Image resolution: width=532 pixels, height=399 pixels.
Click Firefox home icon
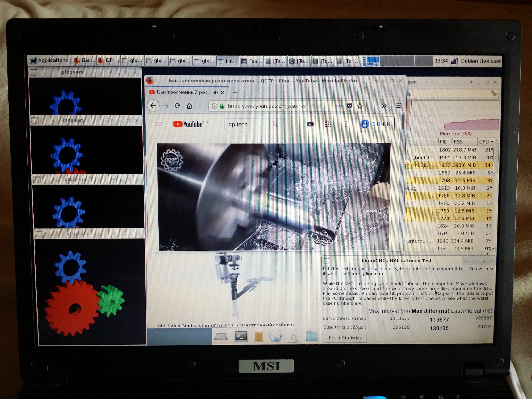tap(189, 106)
